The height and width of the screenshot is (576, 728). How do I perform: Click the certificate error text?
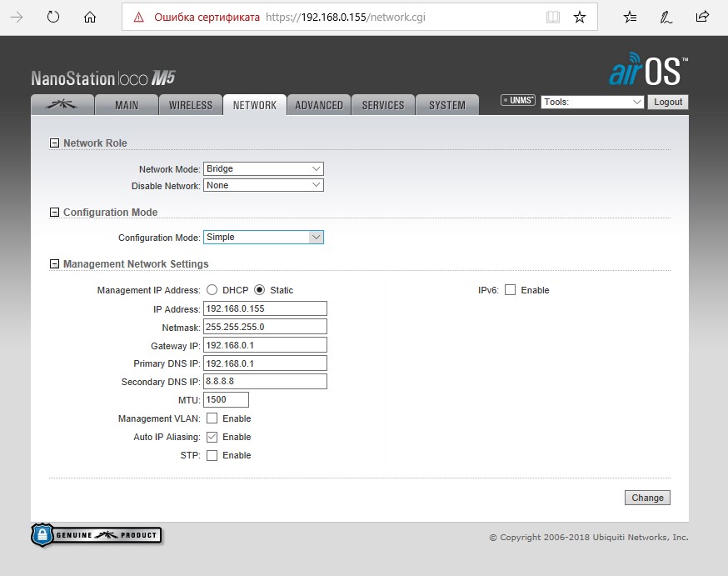pos(207,18)
